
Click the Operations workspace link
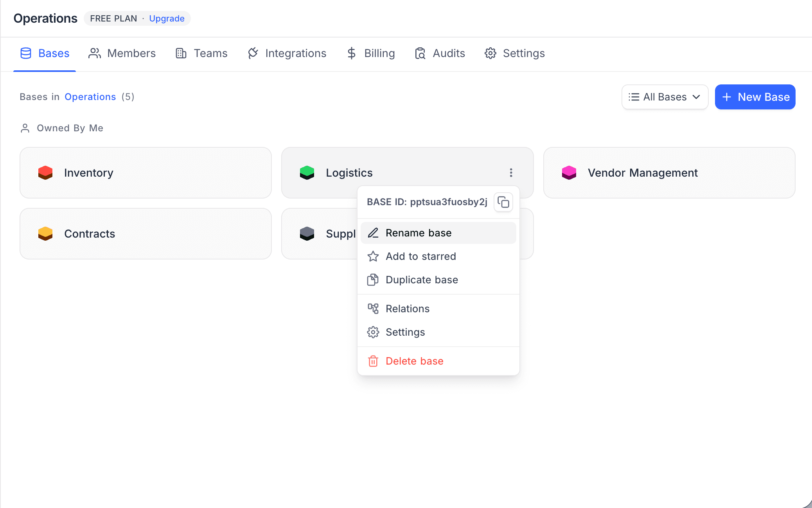pos(90,97)
